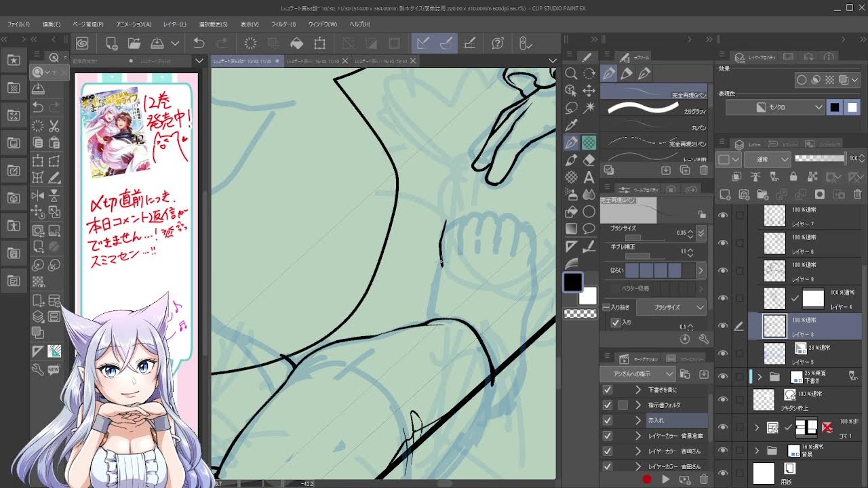868x488 pixels.
Task: Click the Fill bucket icon in command bar
Action: (x=297, y=43)
